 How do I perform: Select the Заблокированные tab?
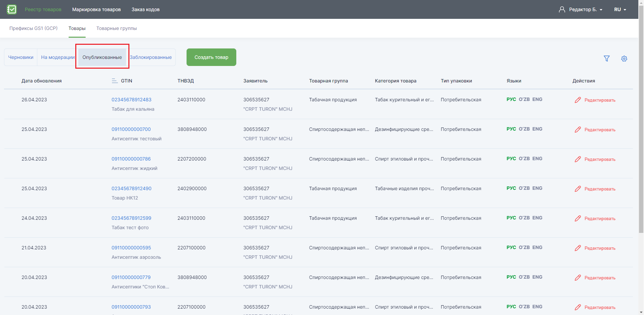151,57
